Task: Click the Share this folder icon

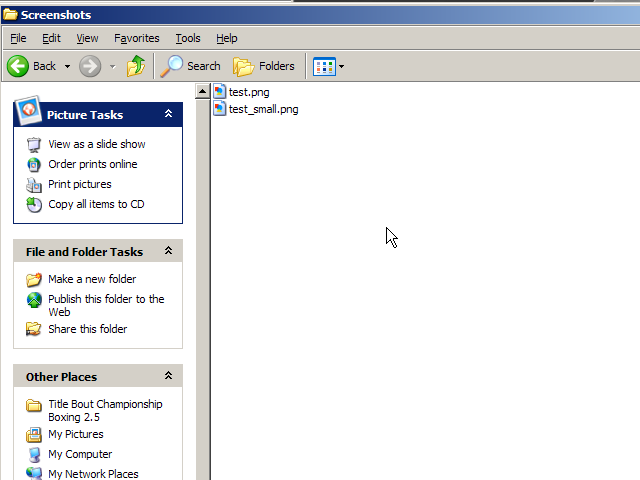Action: tap(34, 329)
